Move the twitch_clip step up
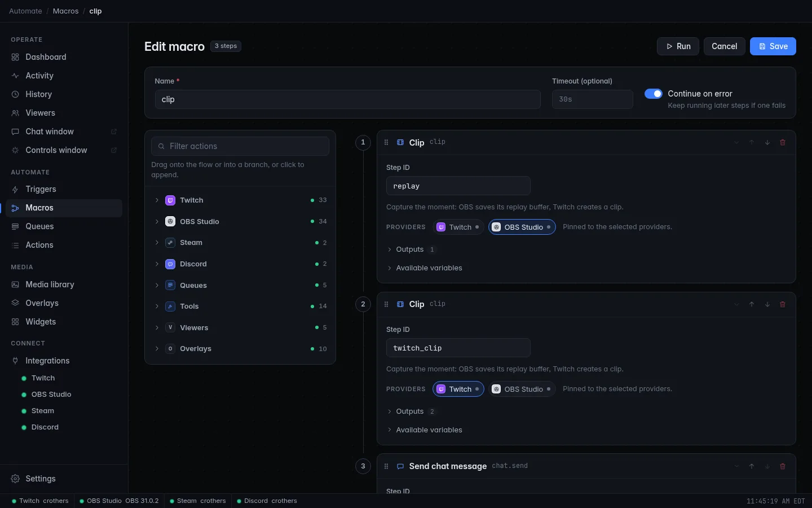This screenshot has width=812, height=508. (752, 304)
